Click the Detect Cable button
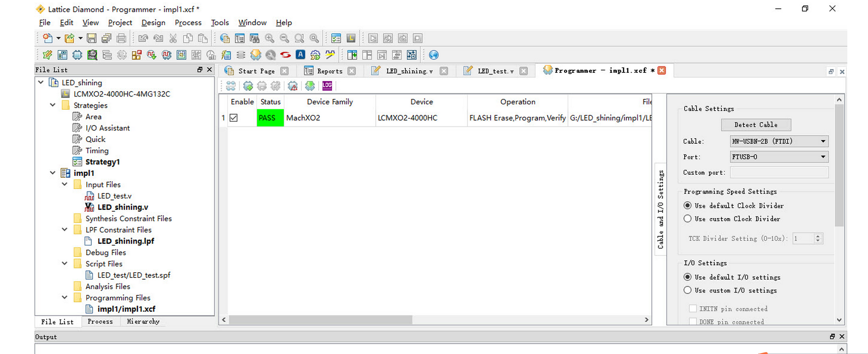 click(756, 125)
